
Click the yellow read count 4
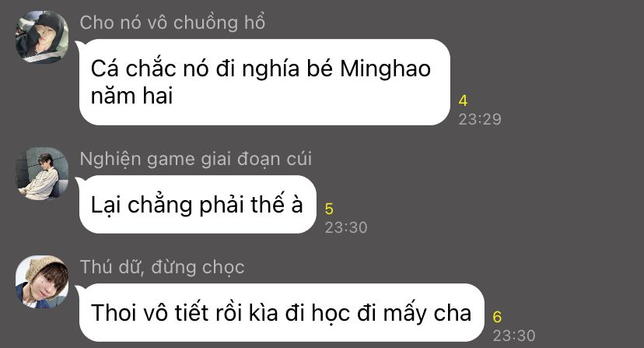pos(463,100)
